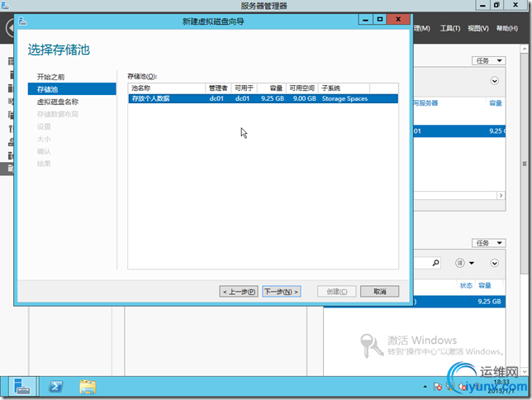Image resolution: width=532 pixels, height=400 pixels.
Task: Click horizontal scrollbar right arrow in Server Manager
Action: point(501,196)
